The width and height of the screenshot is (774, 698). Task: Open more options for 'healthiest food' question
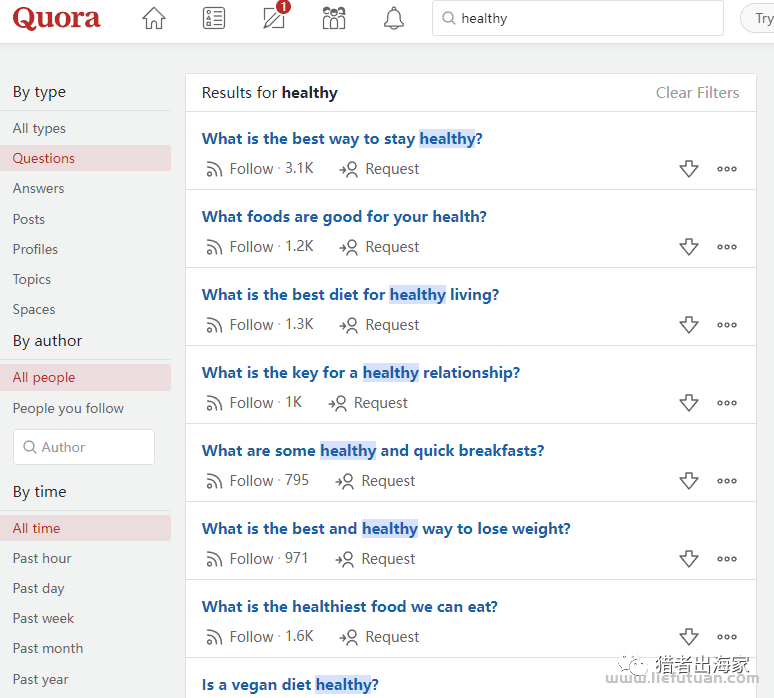coord(727,637)
